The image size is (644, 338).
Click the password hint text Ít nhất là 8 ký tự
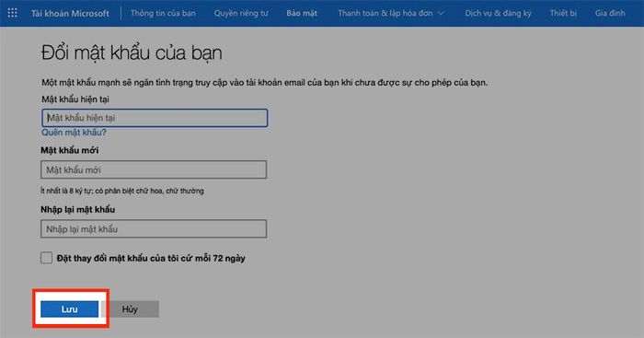[x=122, y=191]
